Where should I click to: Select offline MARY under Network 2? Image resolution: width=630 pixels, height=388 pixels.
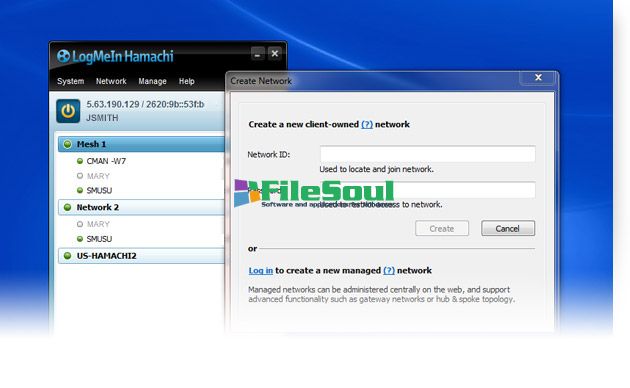coord(98,224)
